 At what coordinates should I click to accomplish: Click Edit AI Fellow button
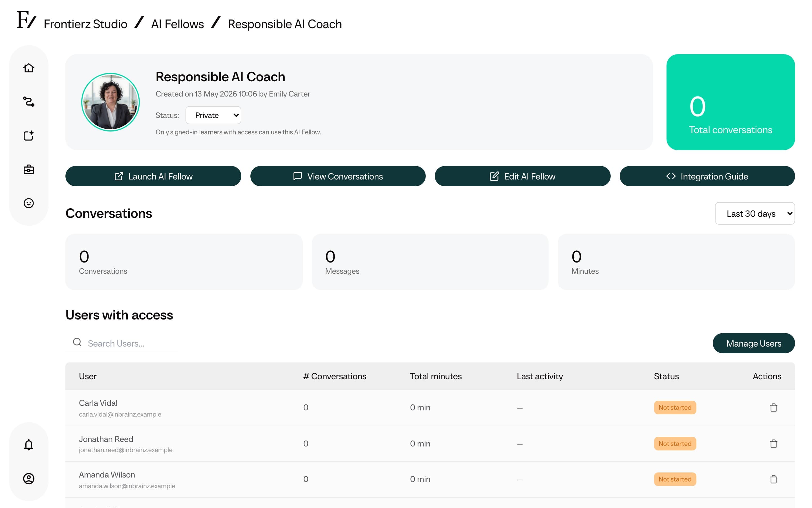(522, 176)
